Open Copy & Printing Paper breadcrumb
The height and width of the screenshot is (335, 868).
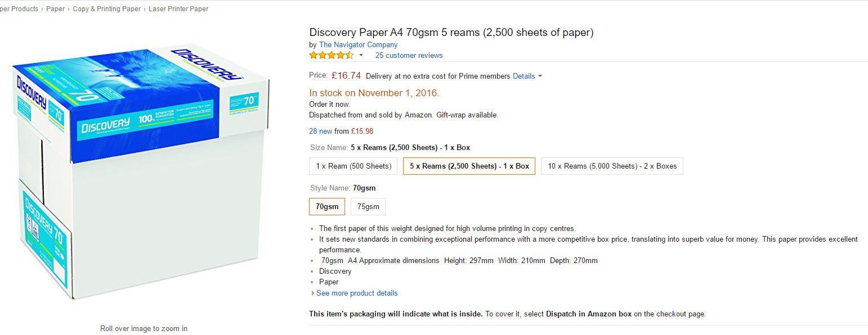[106, 9]
